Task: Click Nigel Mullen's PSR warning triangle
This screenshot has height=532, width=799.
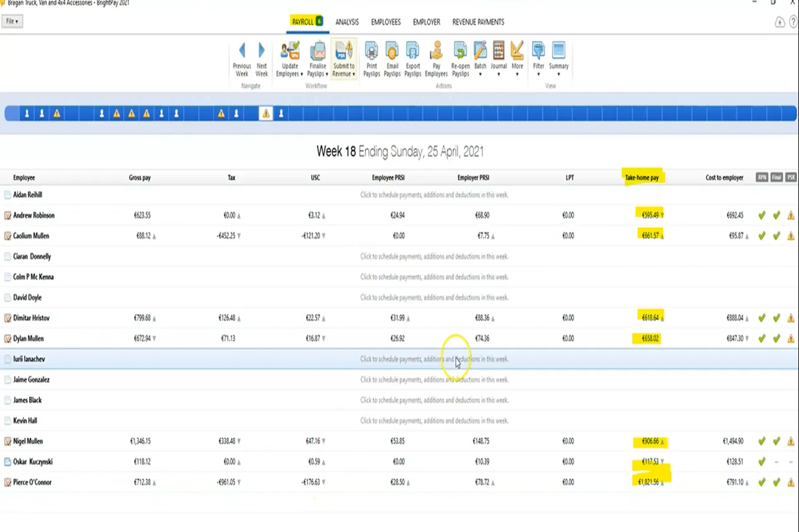Action: click(x=791, y=442)
